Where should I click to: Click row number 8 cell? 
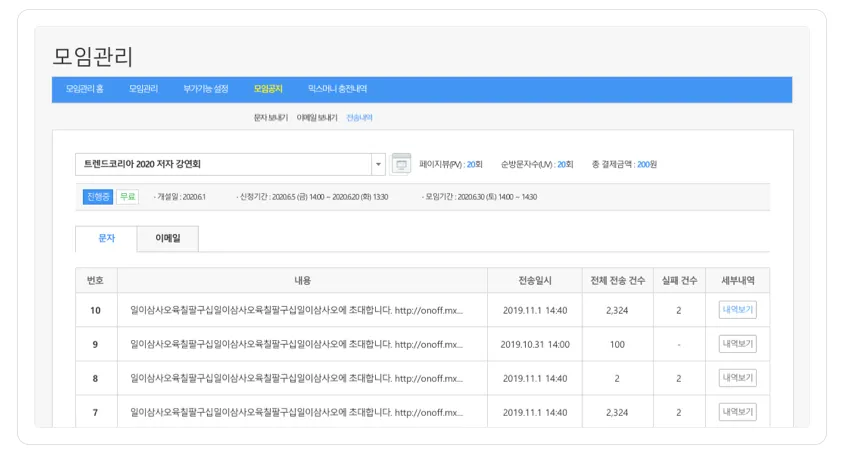(x=96, y=379)
